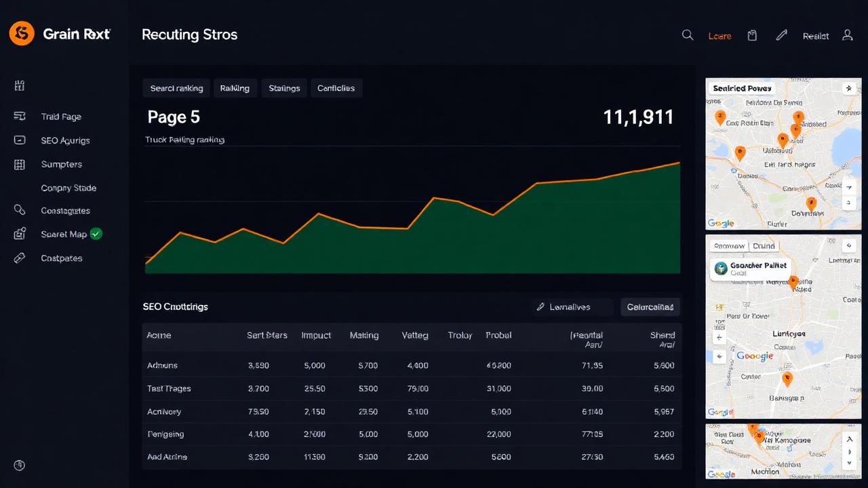Viewport: 868px width, 488px height.
Task: Click the 11,1,911 total value
Action: pos(638,117)
